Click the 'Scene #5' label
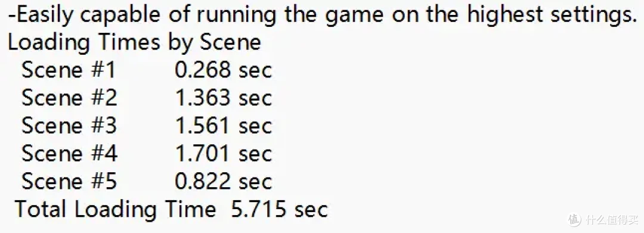The width and height of the screenshot is (644, 233). [x=69, y=181]
